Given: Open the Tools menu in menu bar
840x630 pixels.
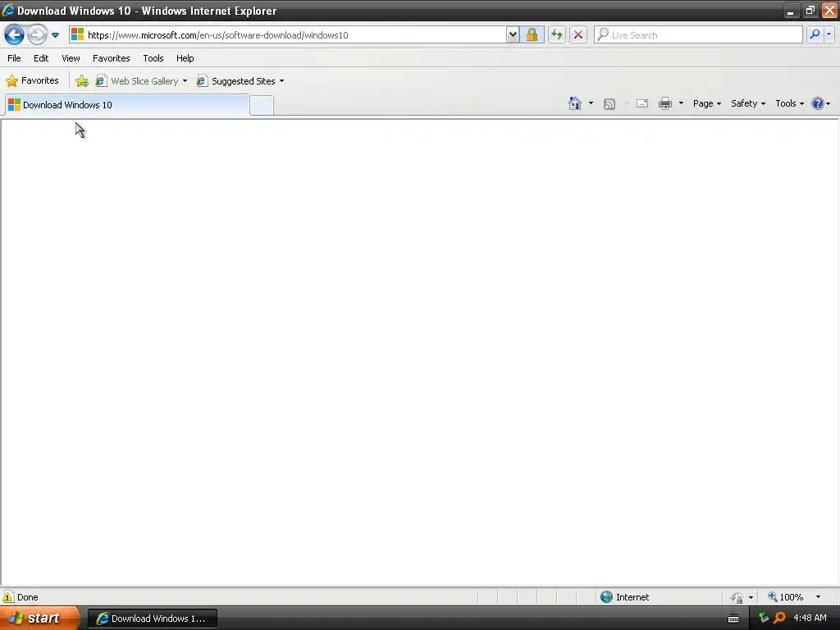Looking at the screenshot, I should [x=153, y=58].
